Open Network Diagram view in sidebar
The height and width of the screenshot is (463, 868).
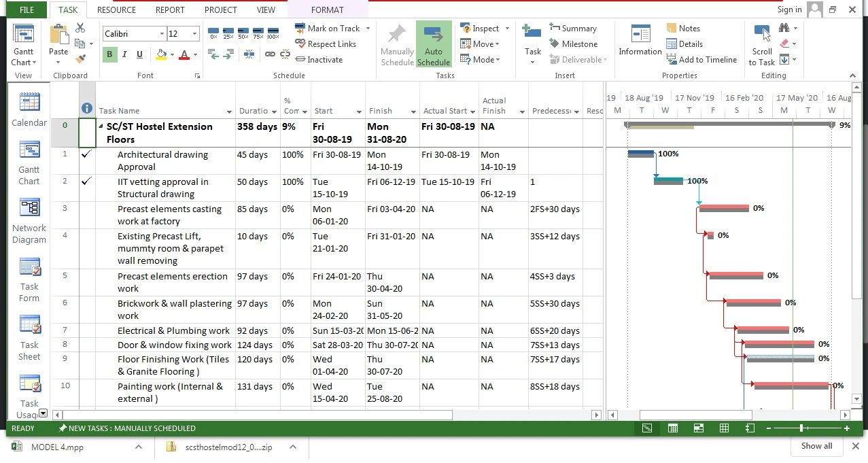click(x=29, y=221)
